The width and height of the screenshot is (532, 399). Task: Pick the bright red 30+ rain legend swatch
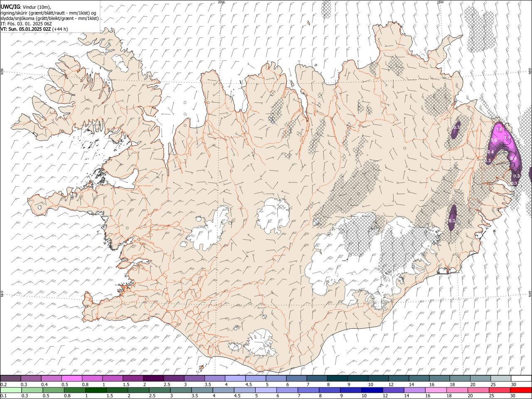pos(520,390)
